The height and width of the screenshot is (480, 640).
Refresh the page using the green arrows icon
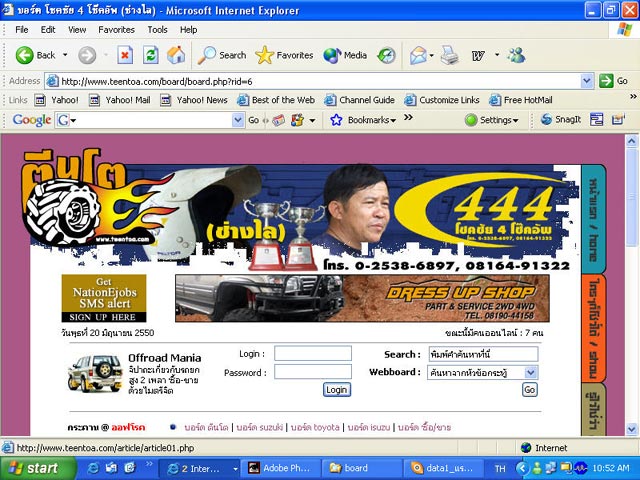(x=151, y=55)
